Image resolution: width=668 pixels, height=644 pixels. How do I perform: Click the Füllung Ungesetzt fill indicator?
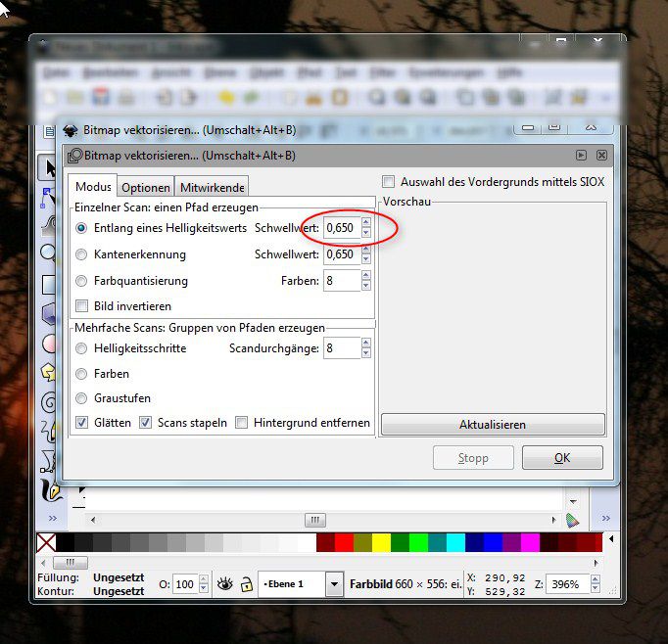coord(119,577)
